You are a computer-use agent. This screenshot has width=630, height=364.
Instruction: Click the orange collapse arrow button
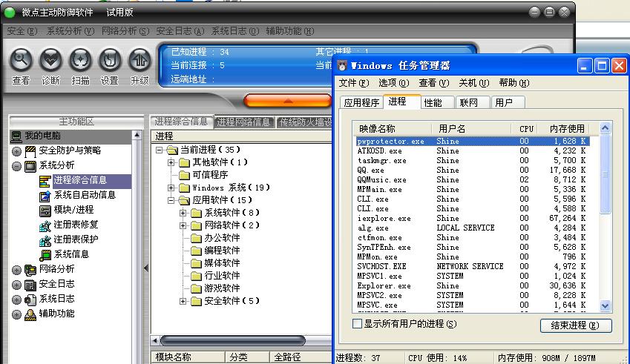288,101
